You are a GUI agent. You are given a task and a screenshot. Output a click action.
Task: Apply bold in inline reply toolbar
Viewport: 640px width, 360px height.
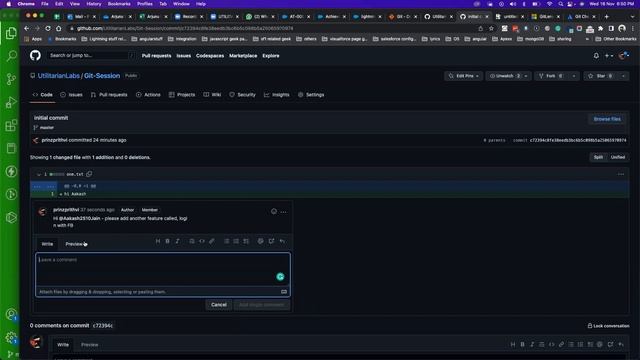coord(167,241)
